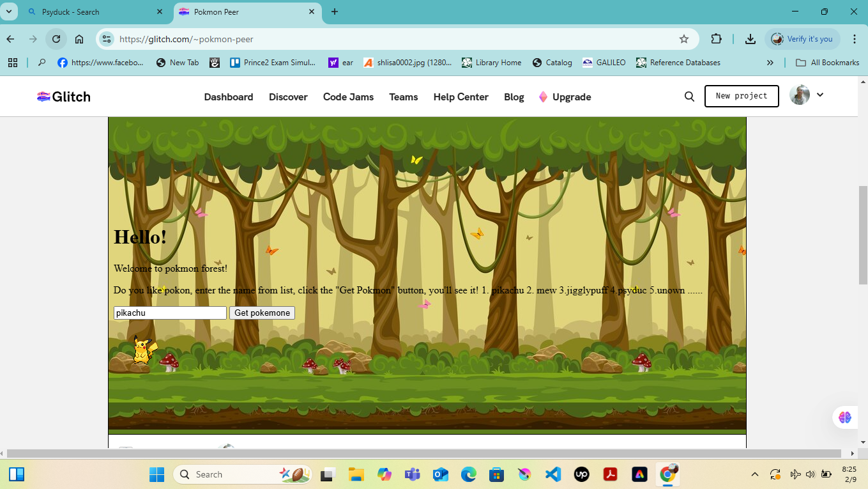Open the Catalog bookmark
This screenshot has width=868, height=489.
click(552, 63)
